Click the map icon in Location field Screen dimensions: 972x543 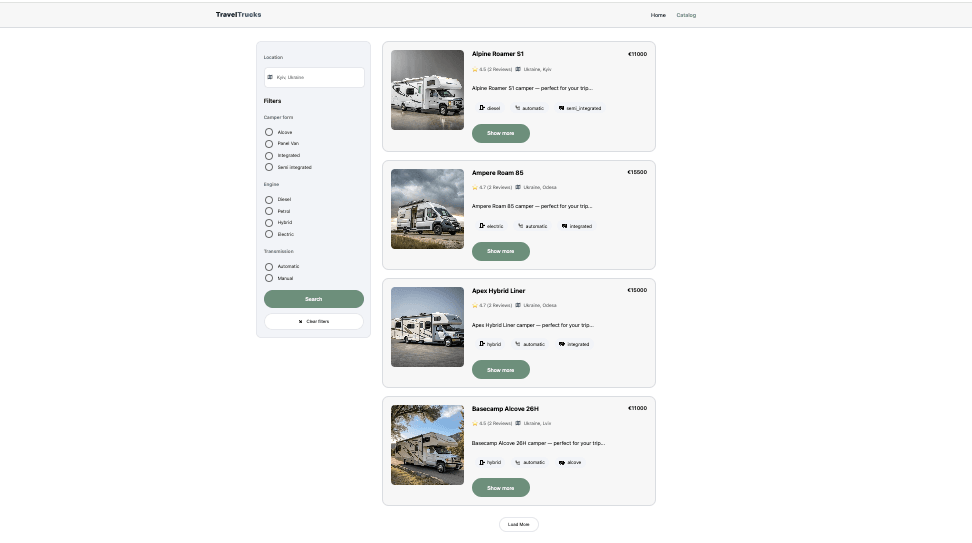click(270, 77)
